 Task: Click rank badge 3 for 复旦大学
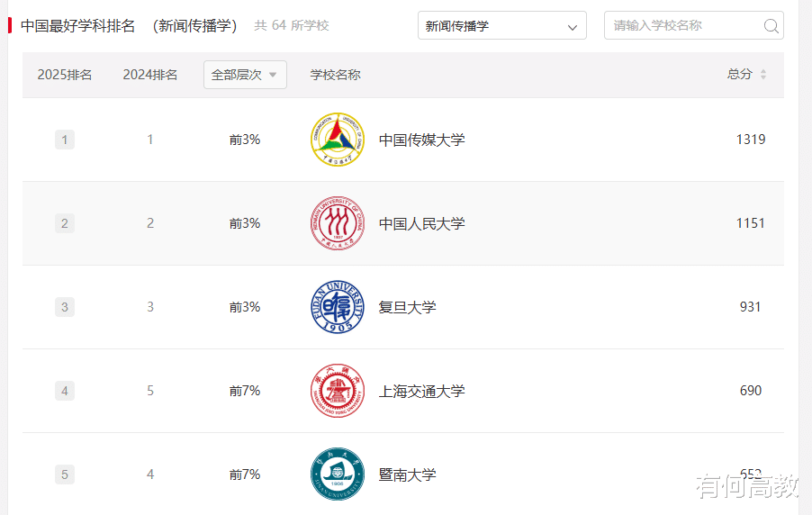(65, 307)
